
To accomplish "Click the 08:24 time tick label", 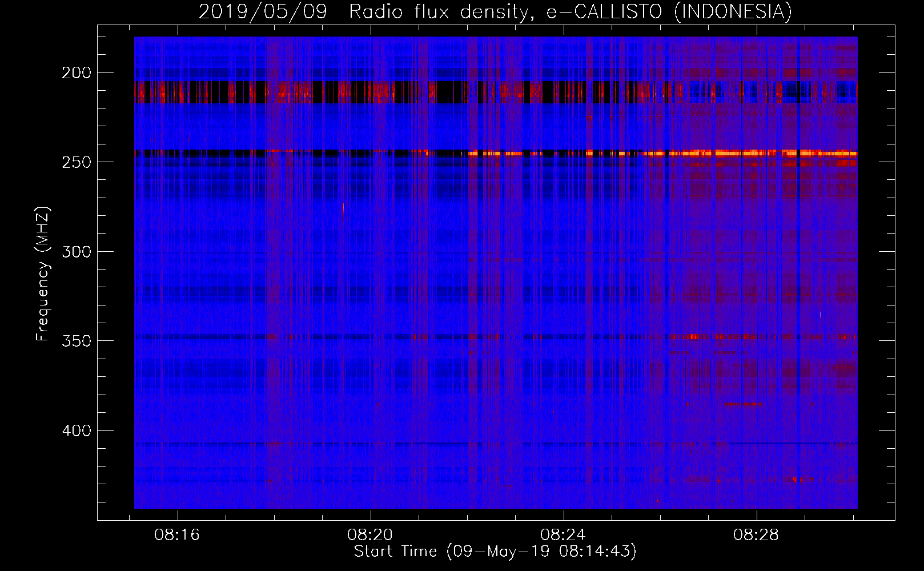I will tap(563, 535).
